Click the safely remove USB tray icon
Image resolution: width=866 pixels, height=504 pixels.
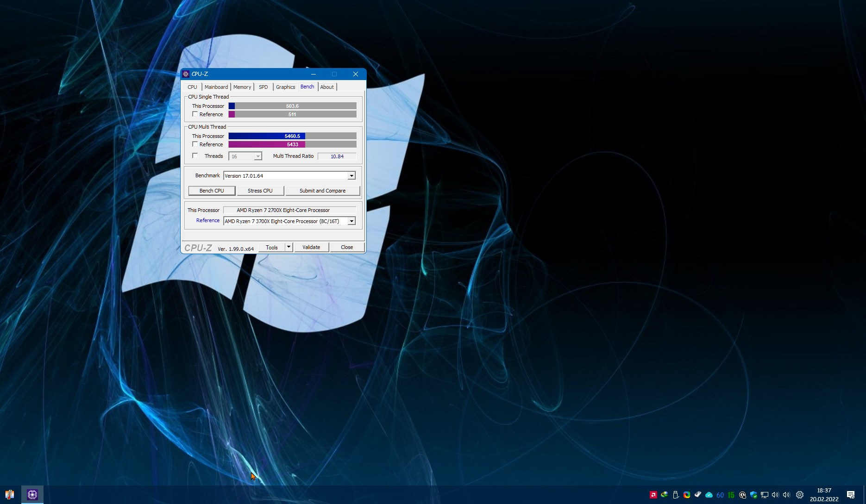[x=676, y=495]
